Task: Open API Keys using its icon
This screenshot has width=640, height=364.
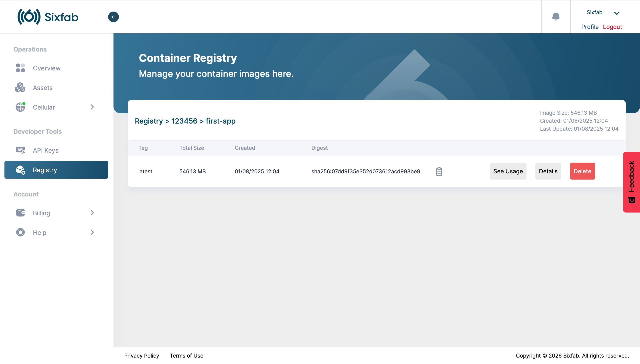Action: 20,150
